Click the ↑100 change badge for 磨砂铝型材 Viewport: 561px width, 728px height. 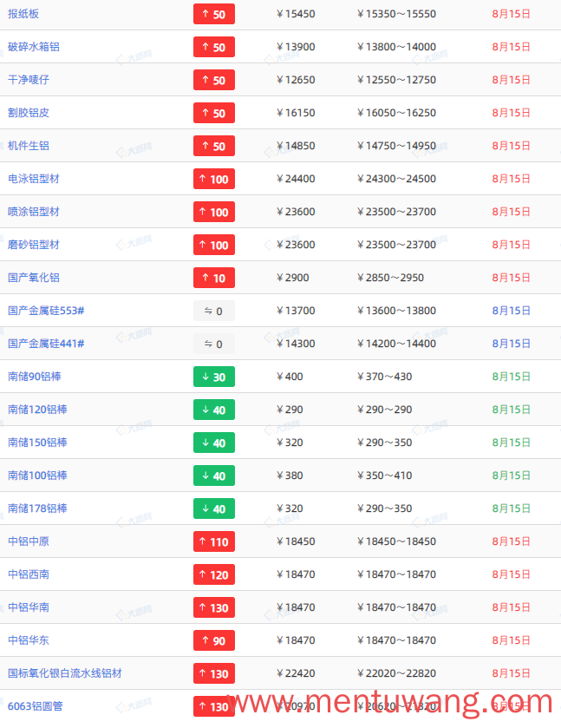tap(214, 245)
